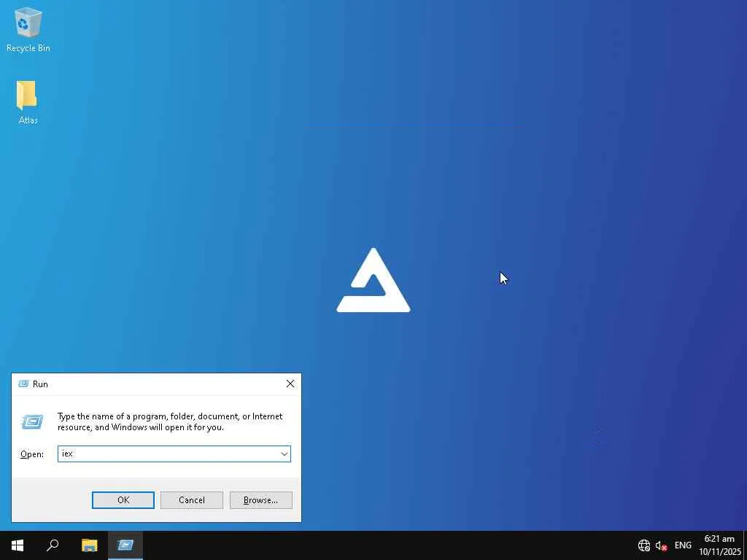This screenshot has width=747, height=560.
Task: Click the Run icon in dialog title bar
Action: [x=23, y=384]
